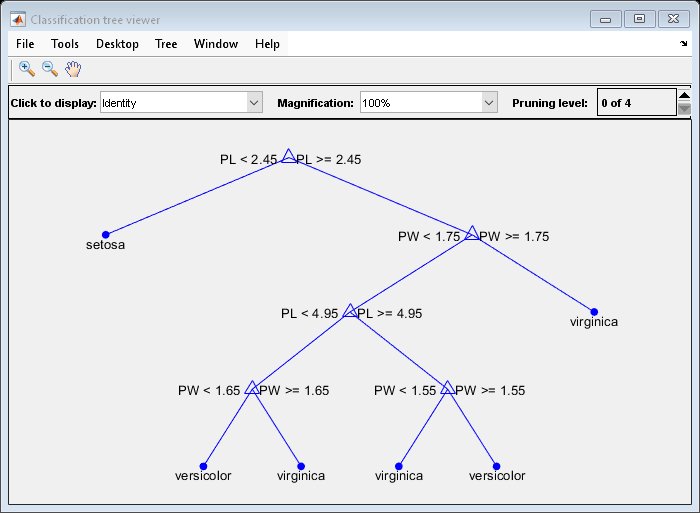This screenshot has width=700, height=513.
Task: Select the setosa leaf node dot
Action: click(x=105, y=234)
